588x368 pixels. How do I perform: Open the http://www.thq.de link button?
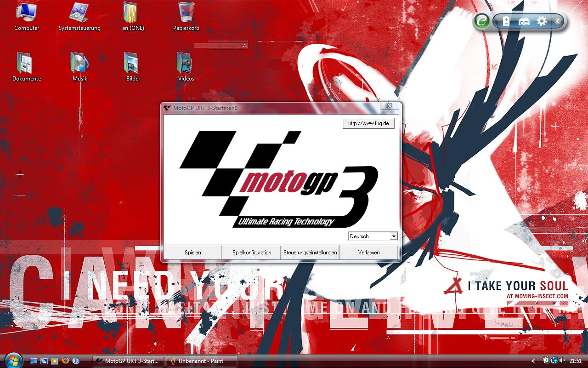coord(368,123)
